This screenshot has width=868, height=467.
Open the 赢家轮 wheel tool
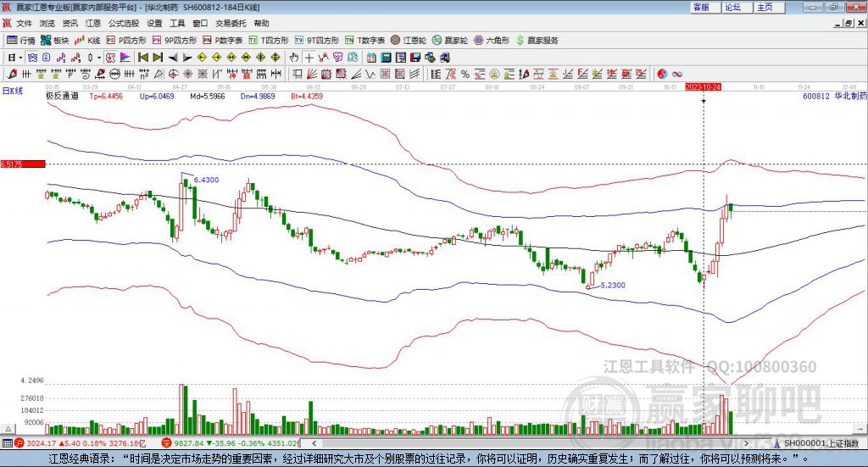click(x=450, y=41)
